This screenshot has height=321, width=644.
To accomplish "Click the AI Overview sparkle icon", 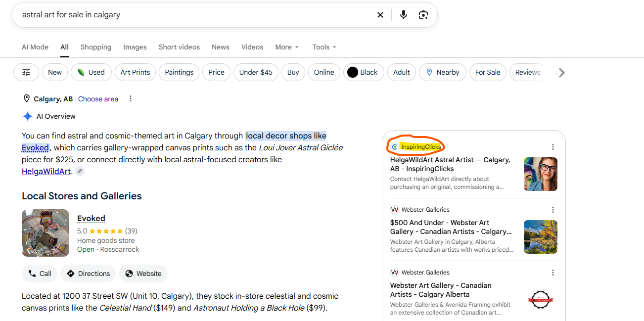I will [27, 116].
